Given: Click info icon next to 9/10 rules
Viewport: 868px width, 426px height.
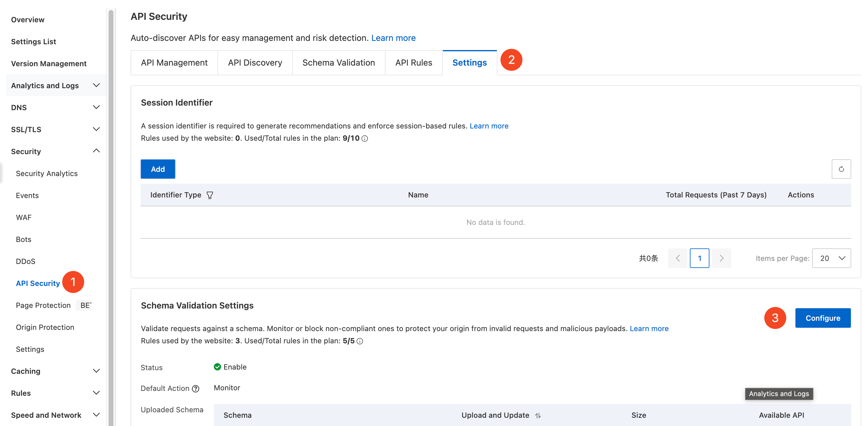Looking at the screenshot, I should click(x=364, y=139).
